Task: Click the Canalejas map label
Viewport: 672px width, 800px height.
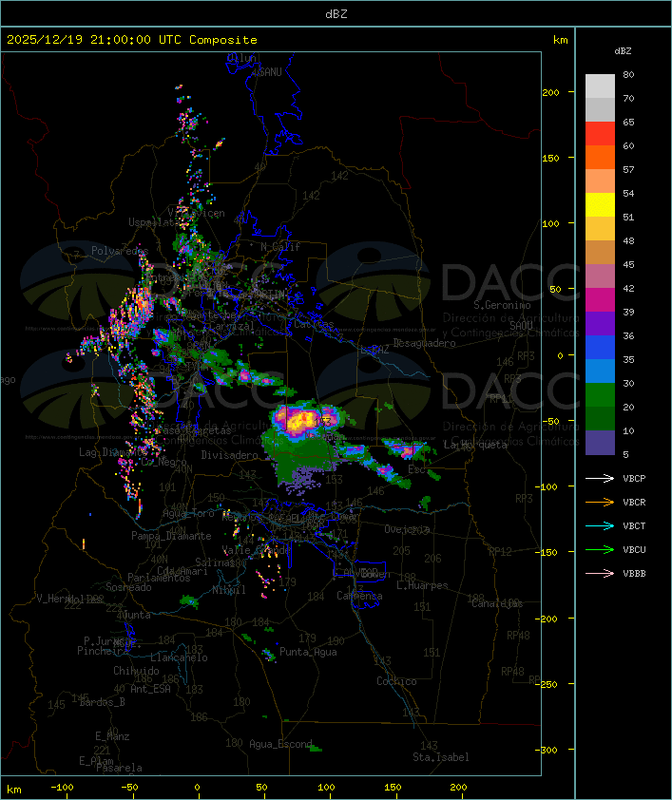Action: pos(497,603)
